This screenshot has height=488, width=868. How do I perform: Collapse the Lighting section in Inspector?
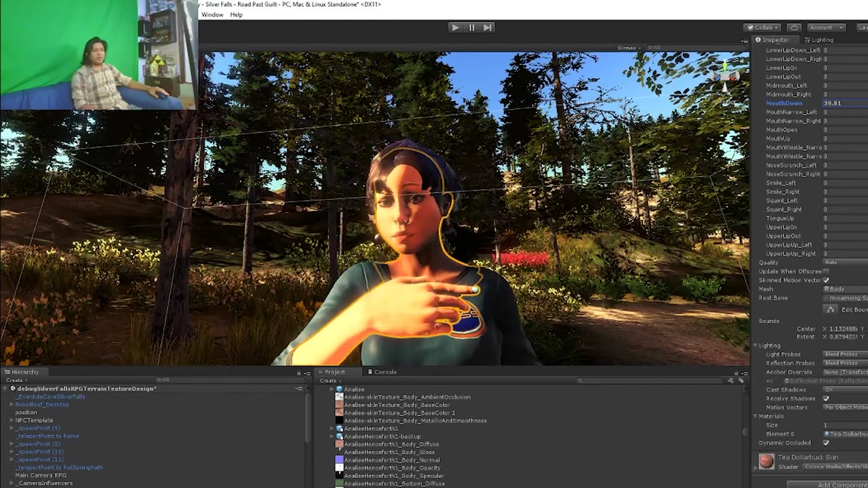(755, 346)
